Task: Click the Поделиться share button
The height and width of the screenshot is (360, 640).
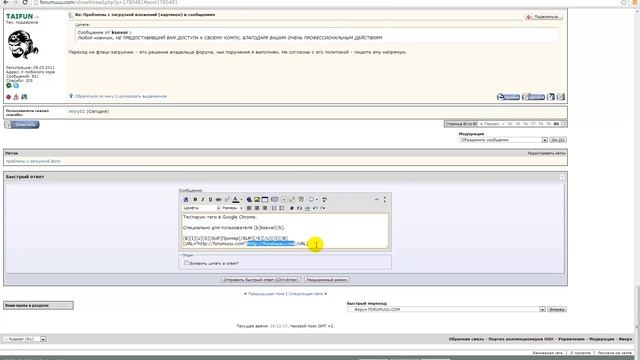Action: pyautogui.click(x=544, y=17)
